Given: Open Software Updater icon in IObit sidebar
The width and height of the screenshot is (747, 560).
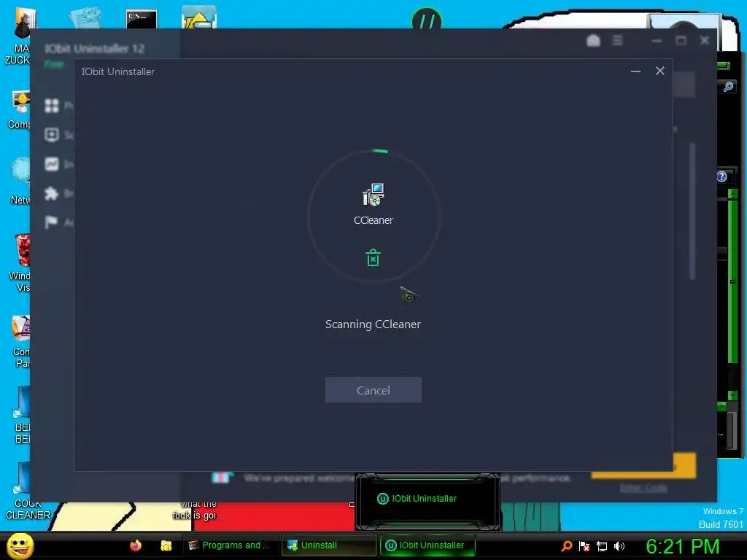Looking at the screenshot, I should (x=52, y=135).
